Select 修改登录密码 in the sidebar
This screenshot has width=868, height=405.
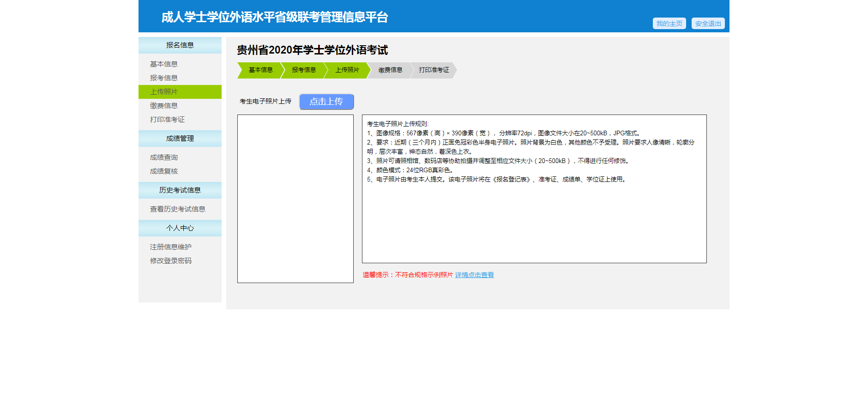[x=171, y=261]
